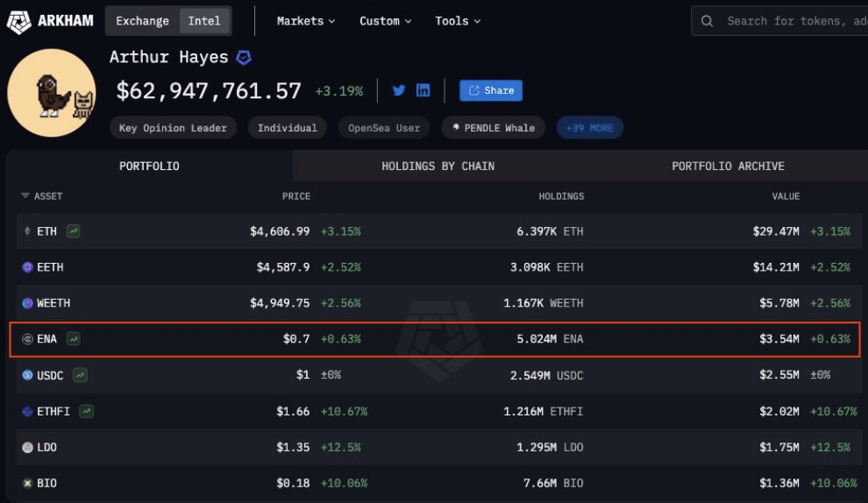Click LDO price change +12.5%
Image resolution: width=868 pixels, height=503 pixels.
[340, 447]
